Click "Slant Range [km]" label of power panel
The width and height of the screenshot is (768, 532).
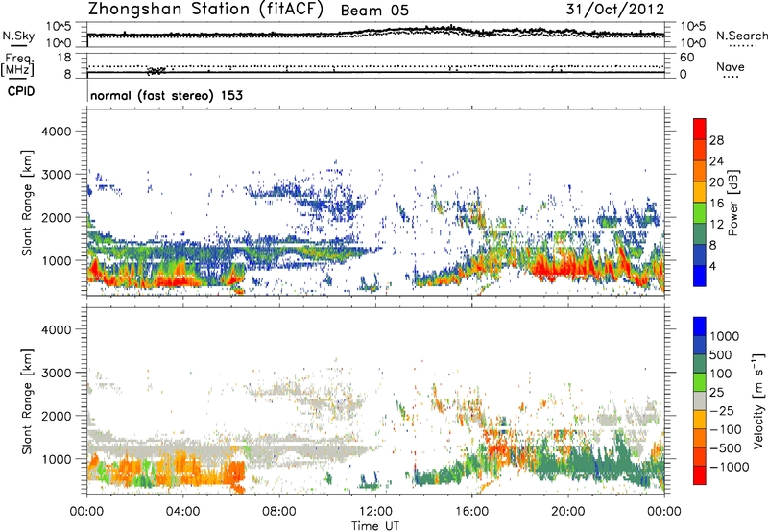click(27, 203)
